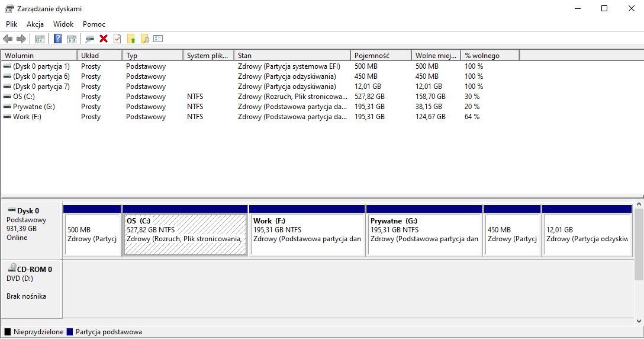Sort by the Pojemność column header

point(381,56)
